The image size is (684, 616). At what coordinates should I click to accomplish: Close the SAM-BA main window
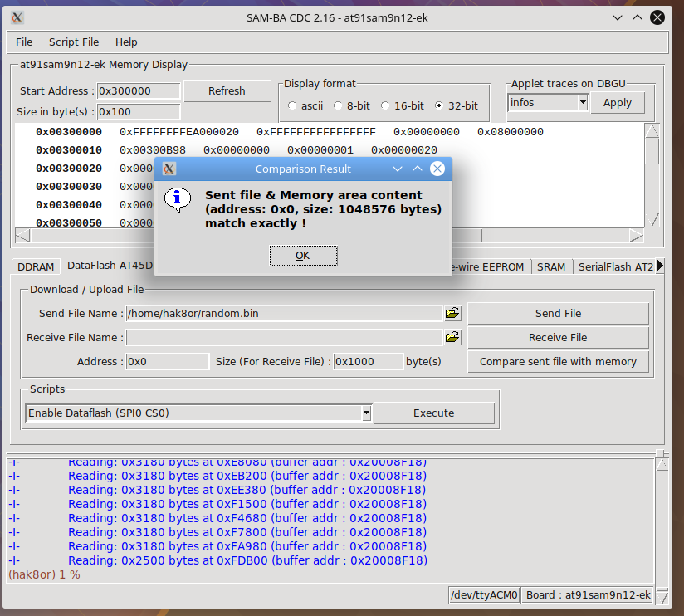tap(657, 18)
